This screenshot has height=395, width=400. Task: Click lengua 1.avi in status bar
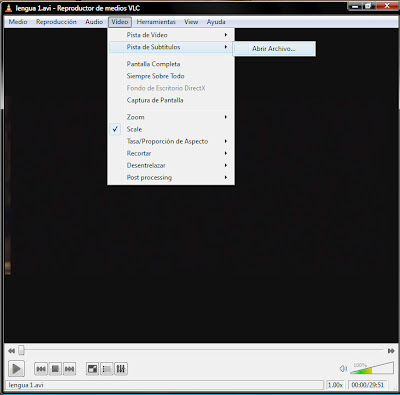click(26, 385)
